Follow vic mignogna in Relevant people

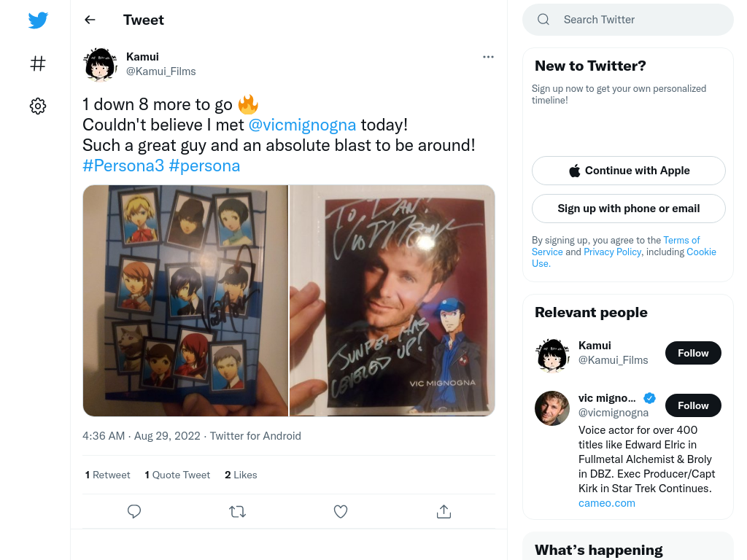click(x=693, y=405)
